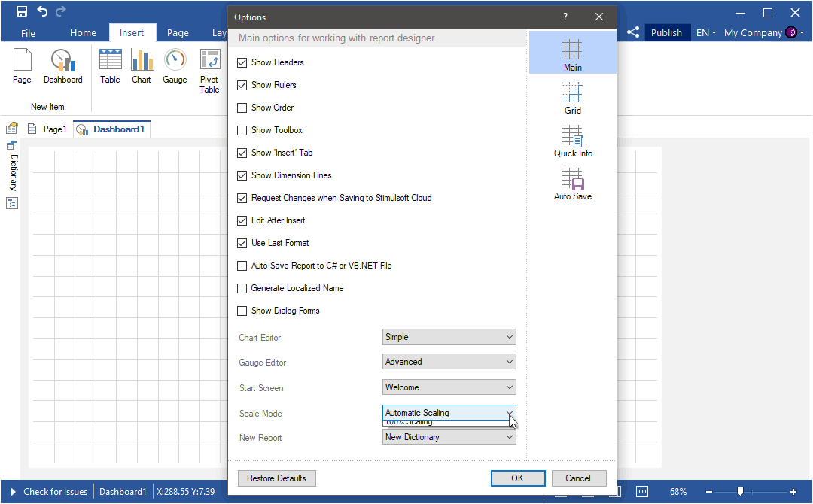Close the Options dialog with the X
813x504 pixels.
click(x=599, y=17)
